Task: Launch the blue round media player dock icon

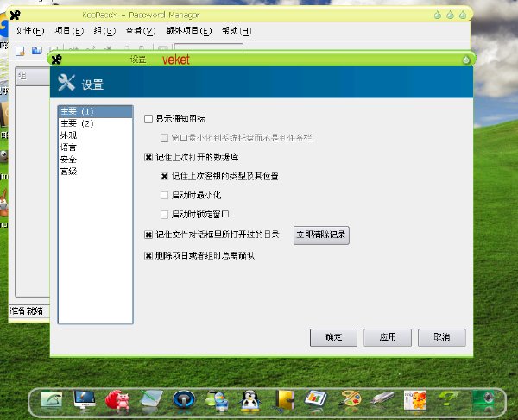Action: 184,399
